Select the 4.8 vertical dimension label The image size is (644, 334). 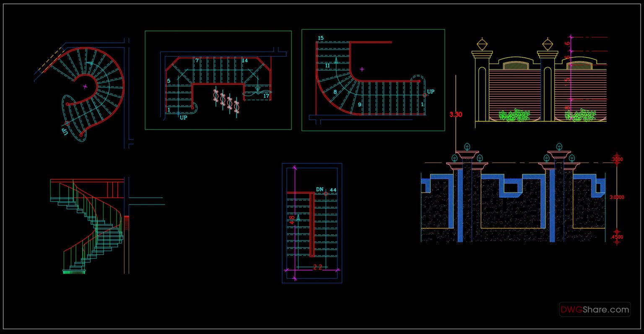tap(291, 219)
